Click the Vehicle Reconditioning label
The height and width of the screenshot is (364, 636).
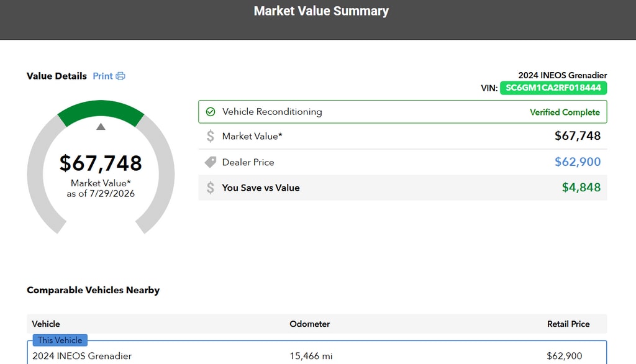point(272,112)
